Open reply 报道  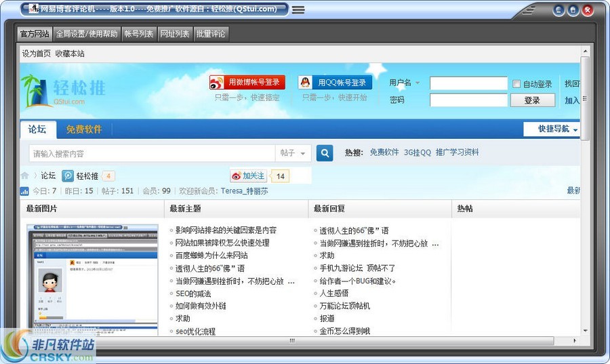pyautogui.click(x=327, y=319)
